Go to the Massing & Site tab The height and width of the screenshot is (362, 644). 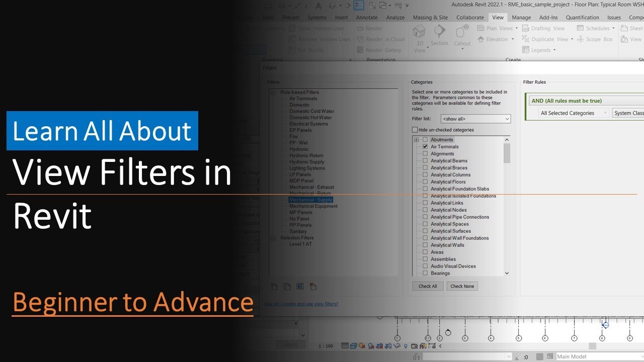430,18
